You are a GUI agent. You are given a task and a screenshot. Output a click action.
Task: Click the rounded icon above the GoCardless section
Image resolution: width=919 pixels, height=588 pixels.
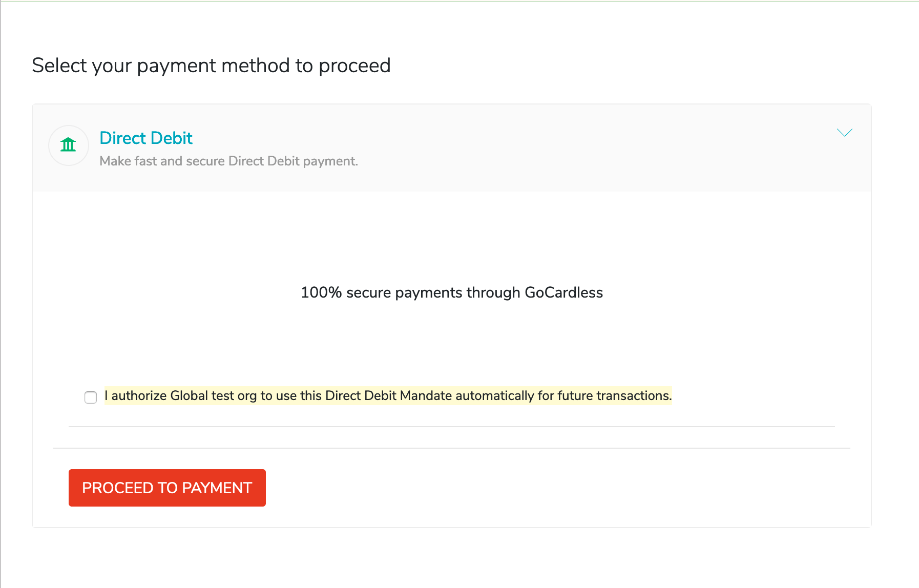click(68, 145)
